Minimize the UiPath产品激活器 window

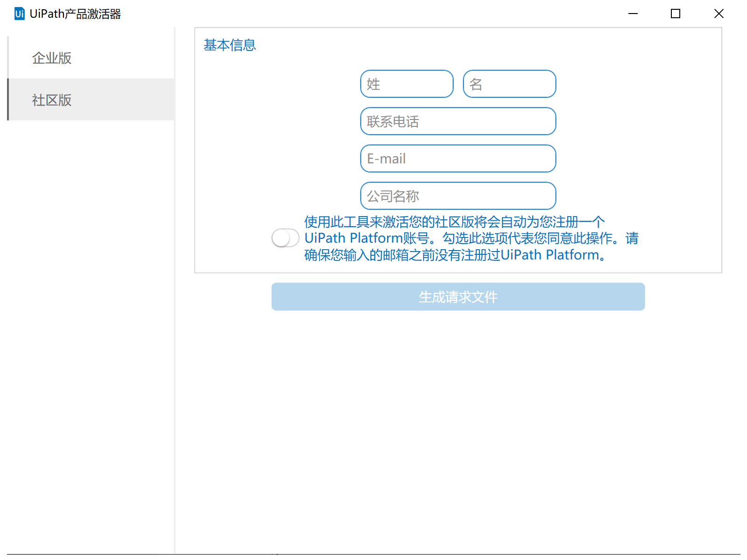[x=633, y=14]
